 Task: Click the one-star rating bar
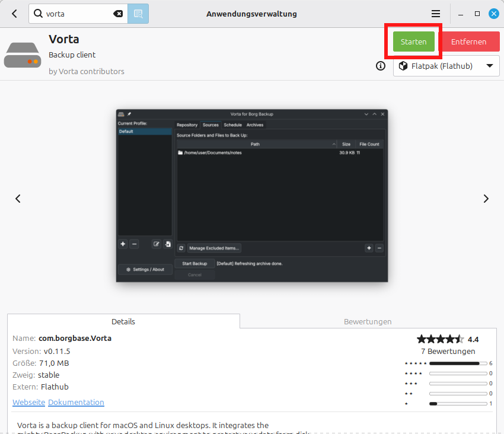pos(458,403)
